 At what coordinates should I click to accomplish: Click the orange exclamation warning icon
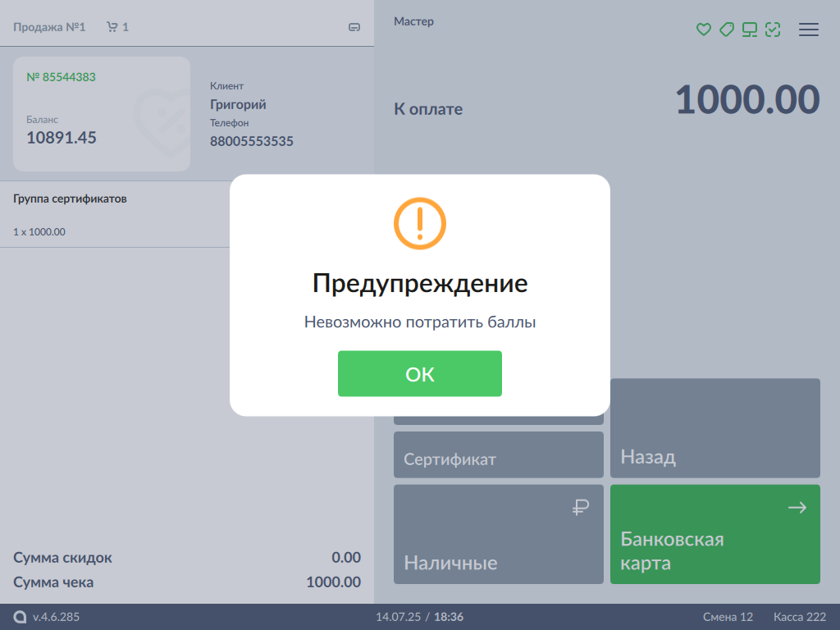pos(419,223)
